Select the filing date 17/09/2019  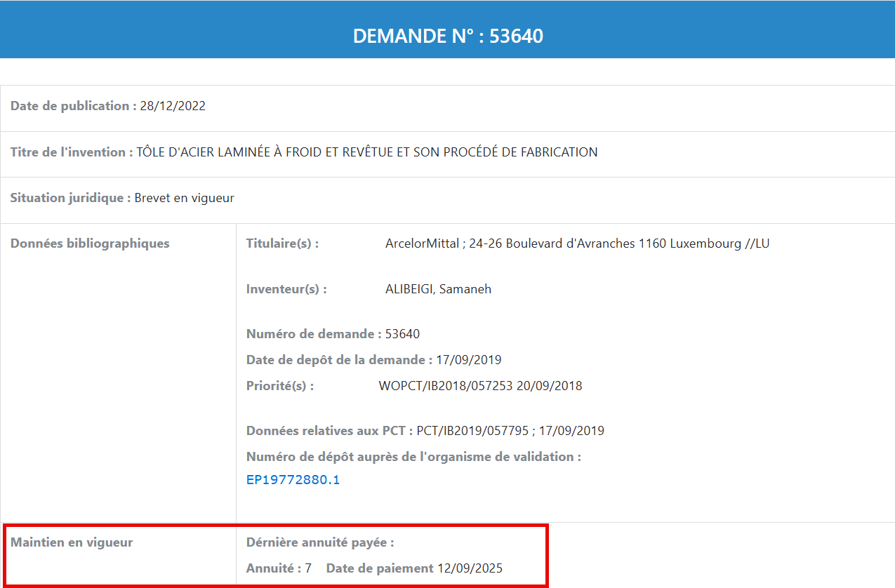click(x=469, y=359)
